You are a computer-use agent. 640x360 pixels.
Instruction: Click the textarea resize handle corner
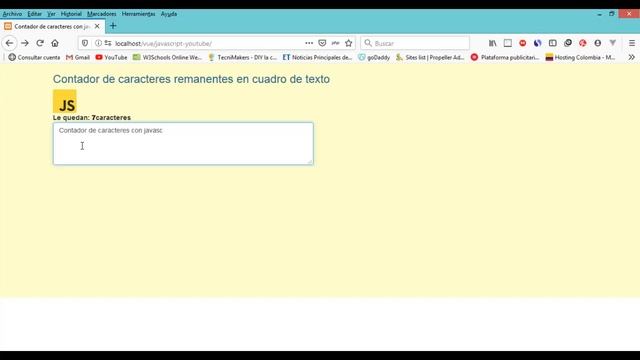click(x=310, y=162)
